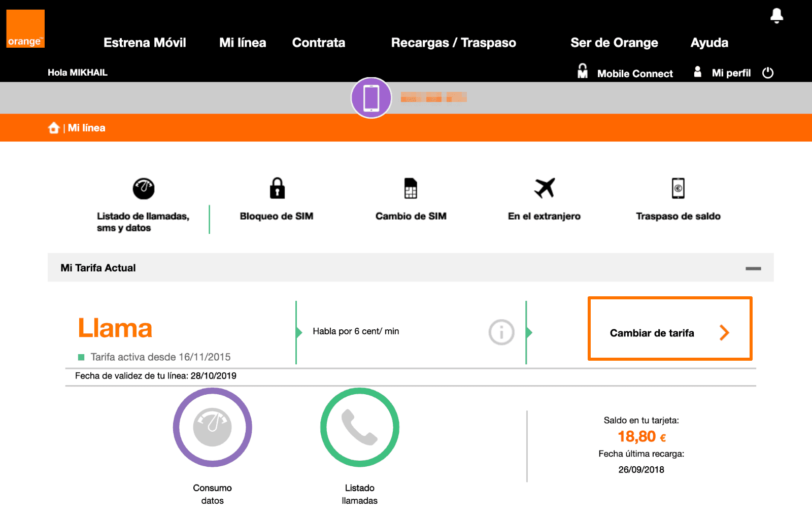Collapse the Mi Tarifa Actual section
The height and width of the screenshot is (518, 812).
(753, 268)
